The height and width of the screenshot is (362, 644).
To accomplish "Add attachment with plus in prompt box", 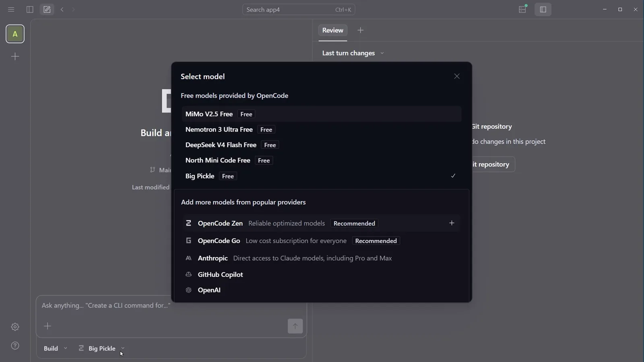I will click(47, 326).
